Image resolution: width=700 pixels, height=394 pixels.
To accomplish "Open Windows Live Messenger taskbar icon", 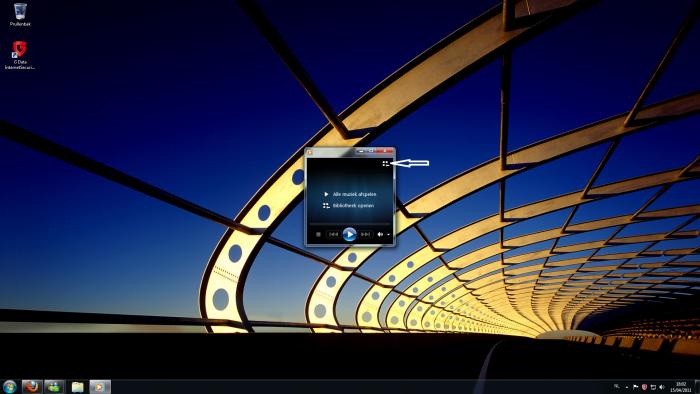I will 54,386.
